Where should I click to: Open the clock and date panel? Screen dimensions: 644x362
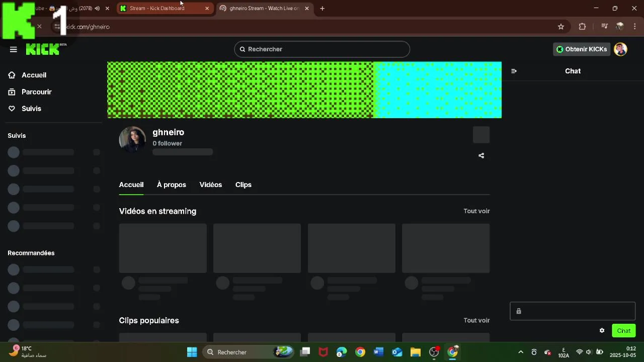pyautogui.click(x=623, y=352)
